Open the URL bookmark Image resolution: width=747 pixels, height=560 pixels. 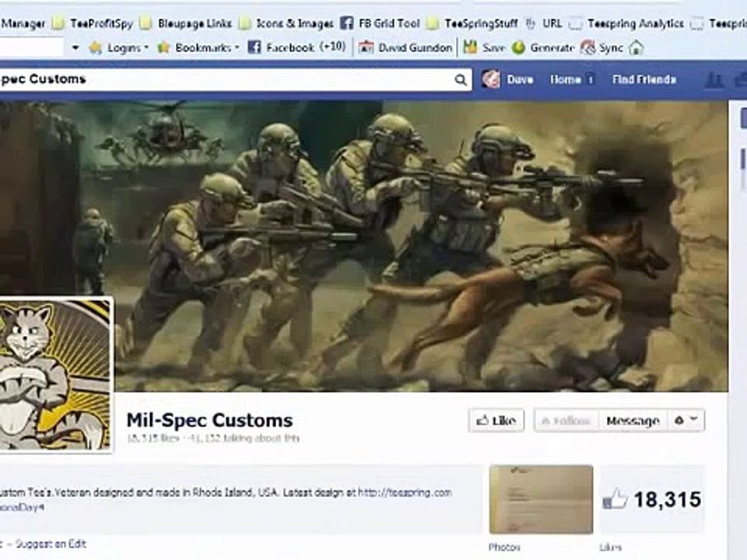pyautogui.click(x=543, y=23)
